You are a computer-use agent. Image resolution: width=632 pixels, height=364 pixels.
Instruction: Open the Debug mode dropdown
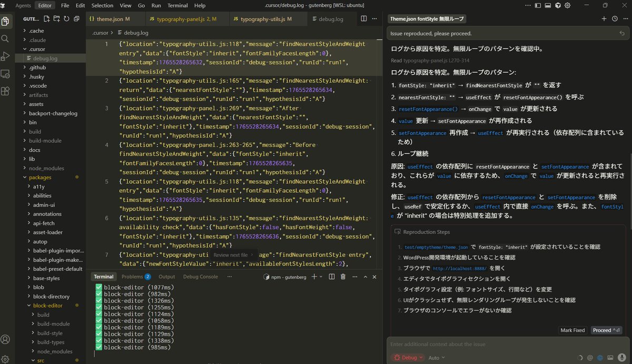click(409, 358)
